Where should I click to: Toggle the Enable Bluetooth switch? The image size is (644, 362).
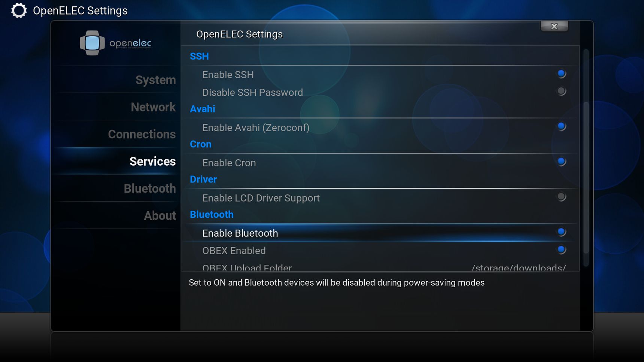point(561,232)
